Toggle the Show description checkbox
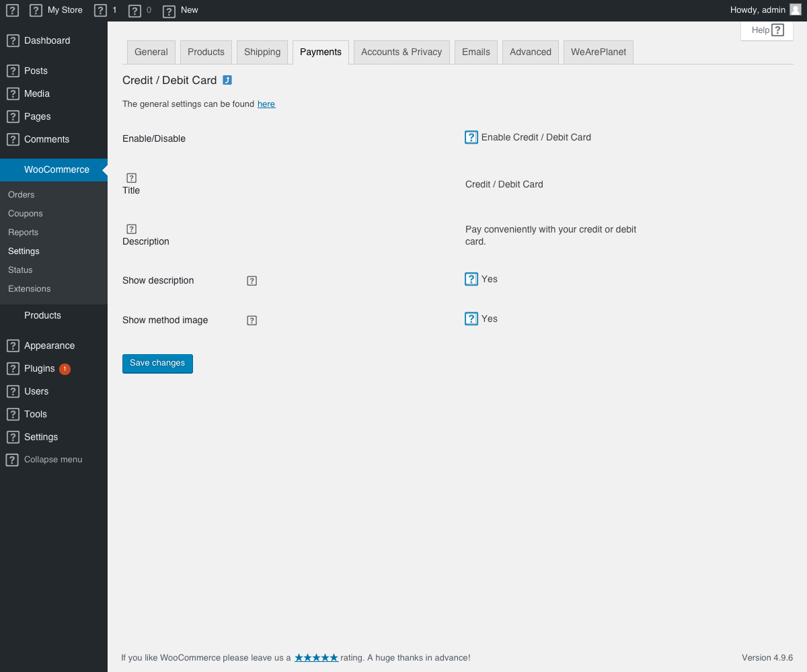This screenshot has height=672, width=807. tap(471, 278)
